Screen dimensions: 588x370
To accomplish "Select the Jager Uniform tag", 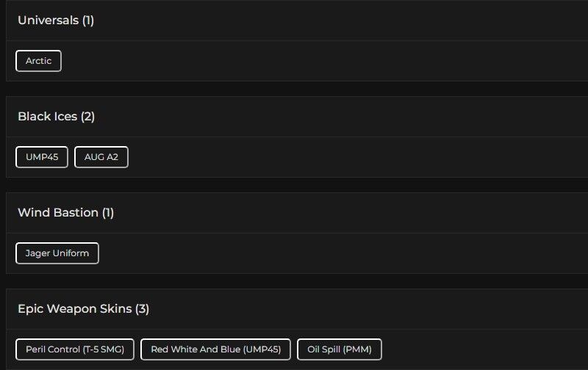I will point(57,253).
